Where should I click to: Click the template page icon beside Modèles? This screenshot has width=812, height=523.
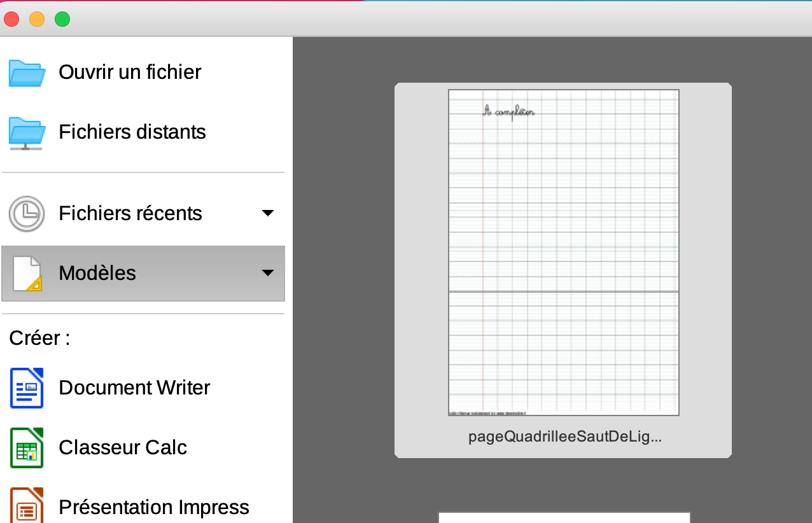point(27,274)
